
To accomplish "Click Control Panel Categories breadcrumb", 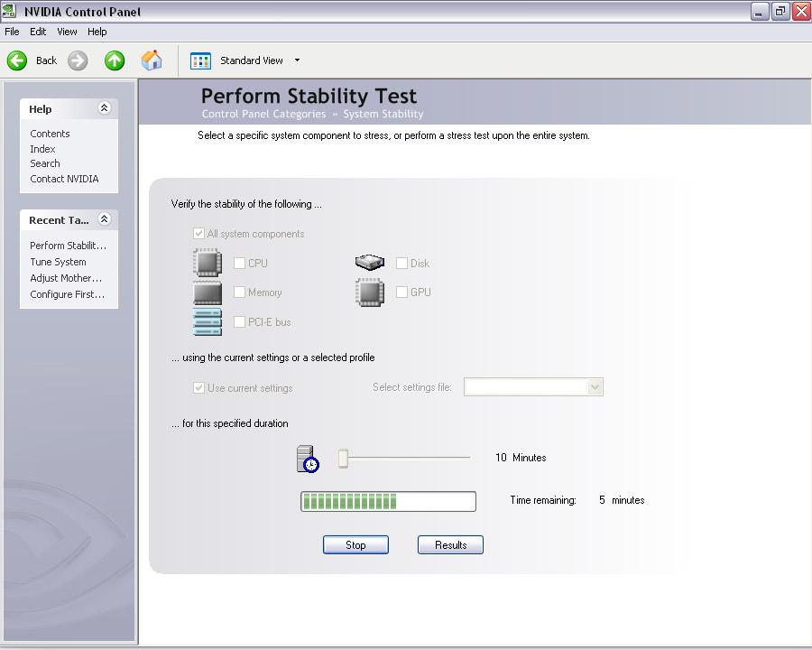I will [x=263, y=114].
